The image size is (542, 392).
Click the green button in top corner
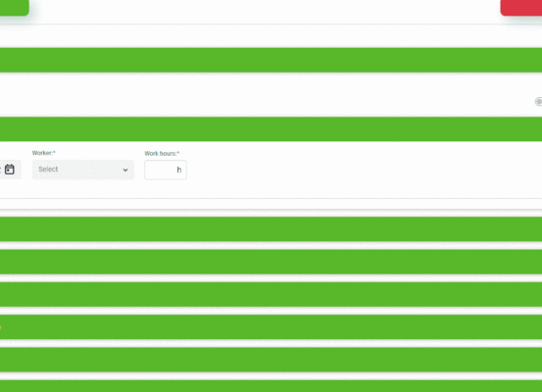(14, 8)
